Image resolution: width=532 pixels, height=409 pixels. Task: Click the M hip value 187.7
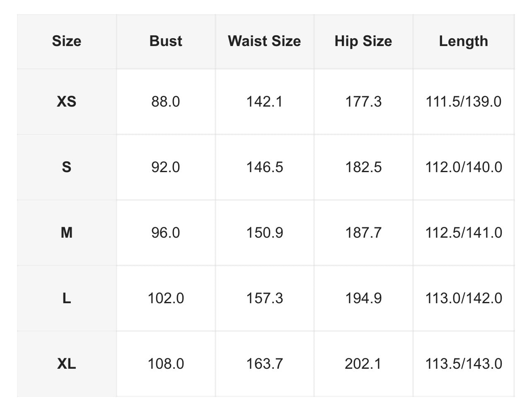coord(363,233)
